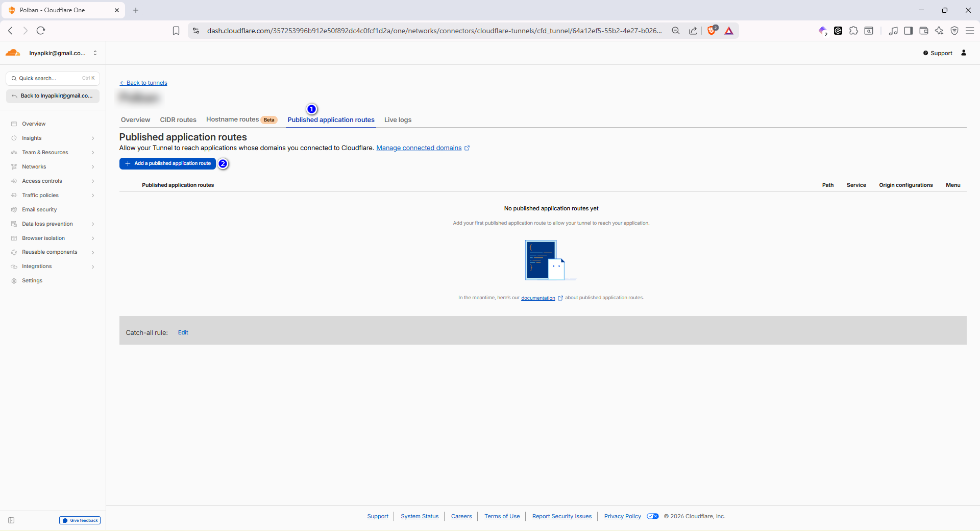Click the share page icon
Screen dimensions: 980x531
[693, 31]
